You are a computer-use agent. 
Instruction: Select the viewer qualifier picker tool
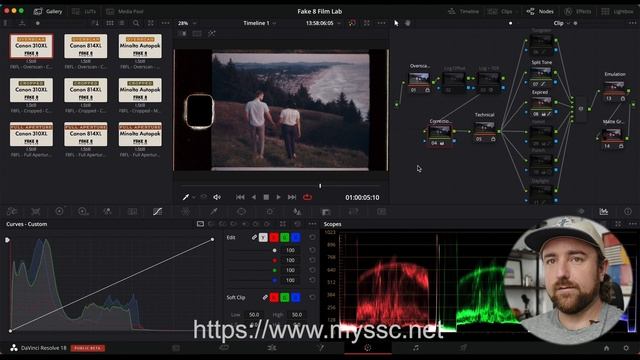(x=186, y=197)
